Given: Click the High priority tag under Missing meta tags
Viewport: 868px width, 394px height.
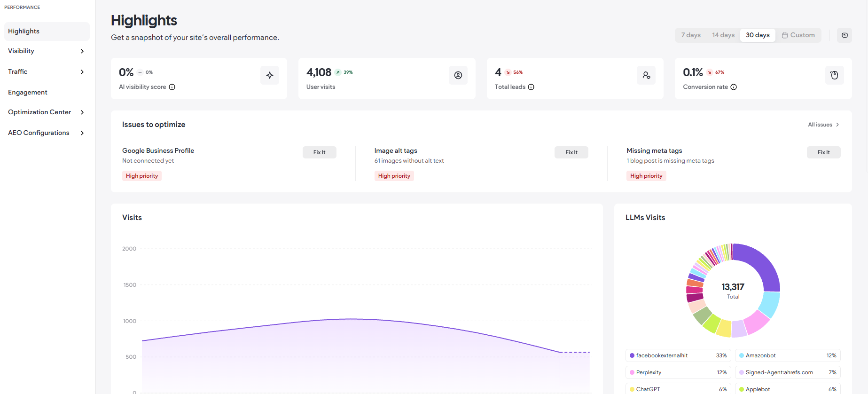Looking at the screenshot, I should [x=646, y=176].
